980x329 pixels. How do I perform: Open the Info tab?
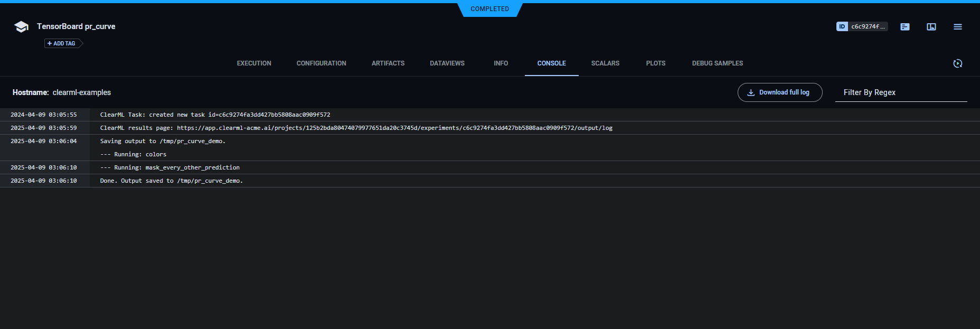coord(501,63)
